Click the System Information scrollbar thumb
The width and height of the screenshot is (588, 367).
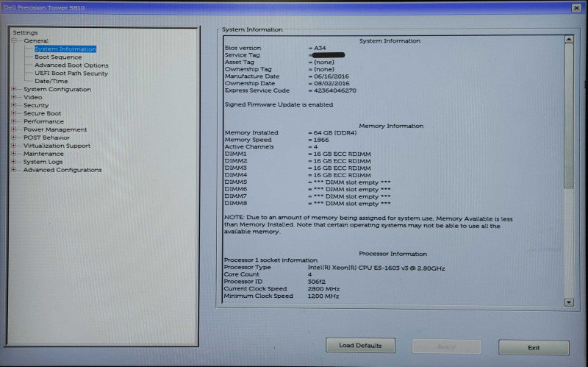point(569,116)
